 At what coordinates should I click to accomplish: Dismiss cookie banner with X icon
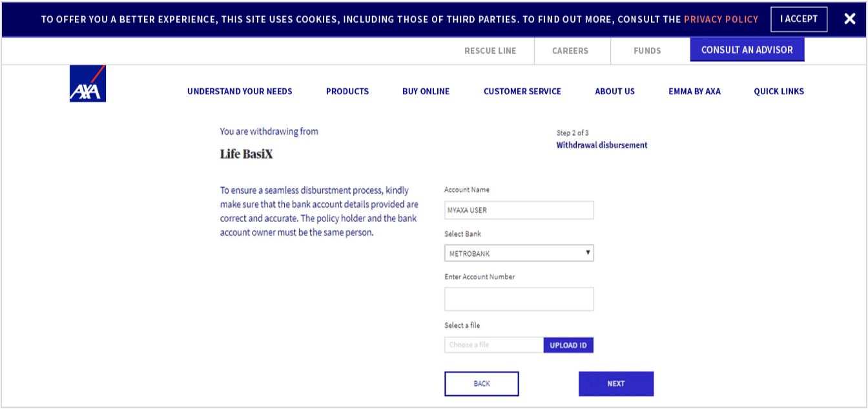849,19
